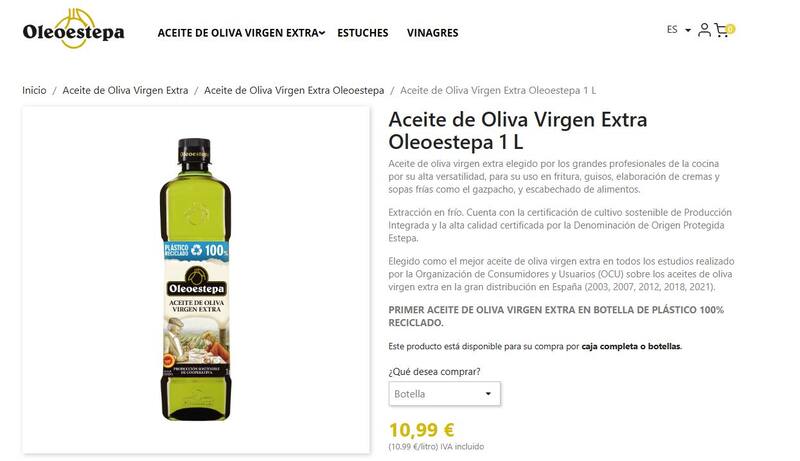Open the user account icon

pyautogui.click(x=704, y=30)
